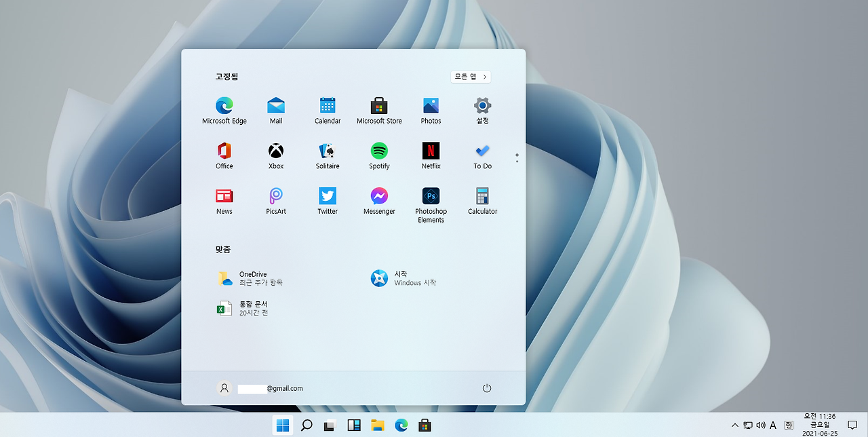This screenshot has height=437, width=868.
Task: Open taskbar Search magnifier
Action: coord(307,425)
